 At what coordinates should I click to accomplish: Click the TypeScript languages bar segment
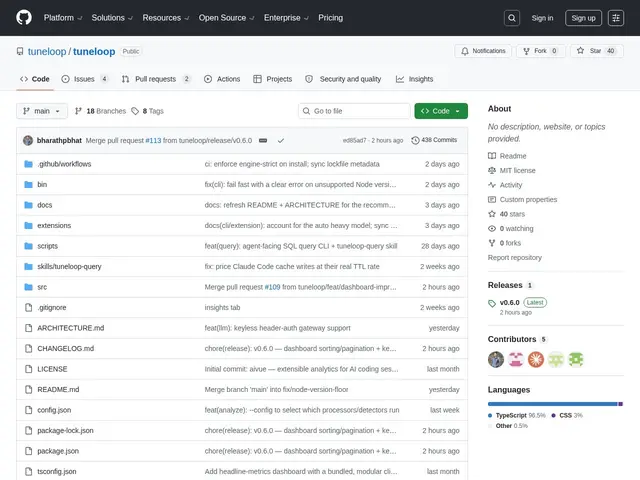click(553, 404)
